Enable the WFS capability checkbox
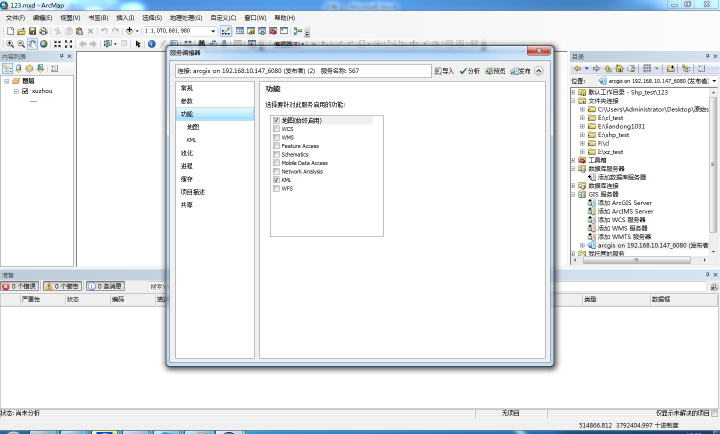Image resolution: width=720 pixels, height=434 pixels. (276, 188)
